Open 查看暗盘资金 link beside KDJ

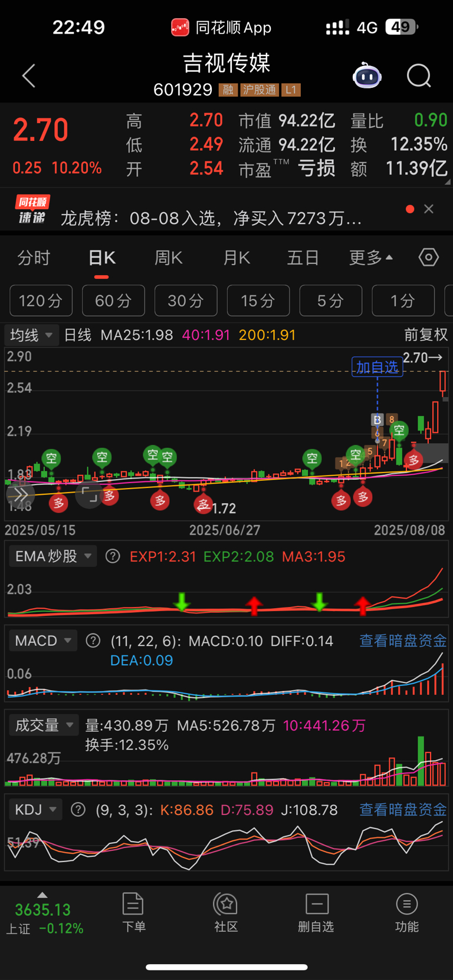tap(403, 810)
